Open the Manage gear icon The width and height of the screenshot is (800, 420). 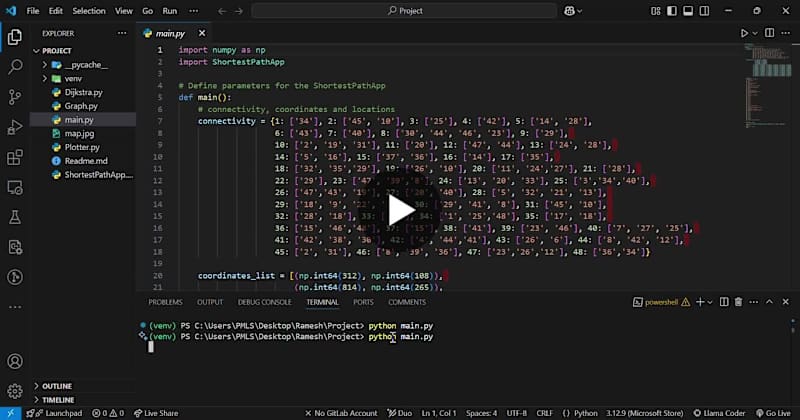tap(15, 391)
